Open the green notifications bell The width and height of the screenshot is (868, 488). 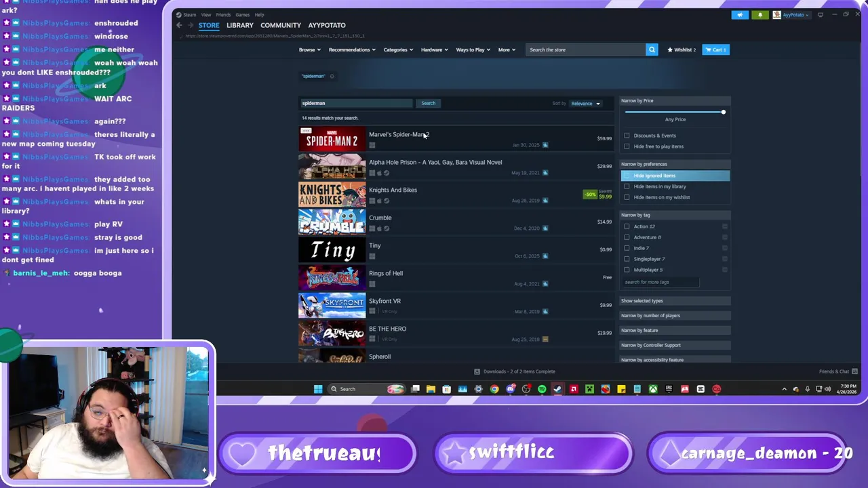coord(760,15)
